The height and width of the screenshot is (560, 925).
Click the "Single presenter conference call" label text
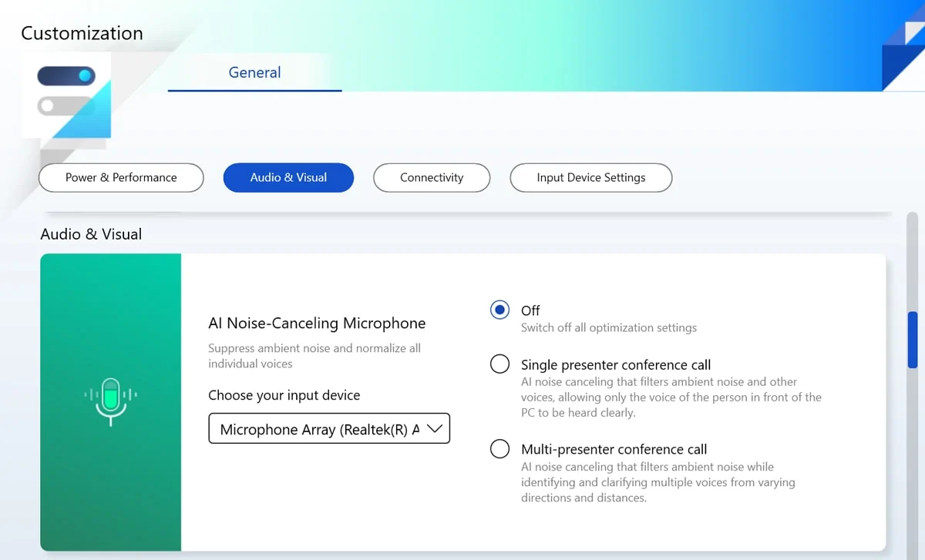(615, 365)
